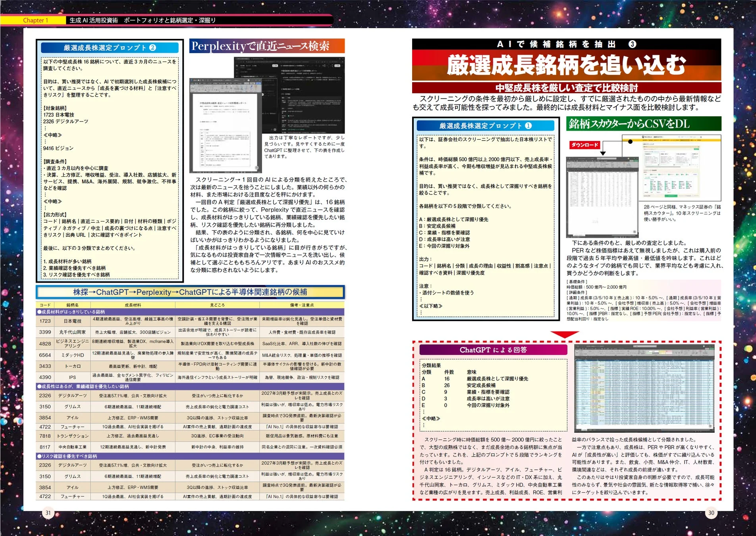Screen dimensions: 756x536
Task: Click "D：成長率は高いが注意" in prompt ❶
Action: (444, 239)
